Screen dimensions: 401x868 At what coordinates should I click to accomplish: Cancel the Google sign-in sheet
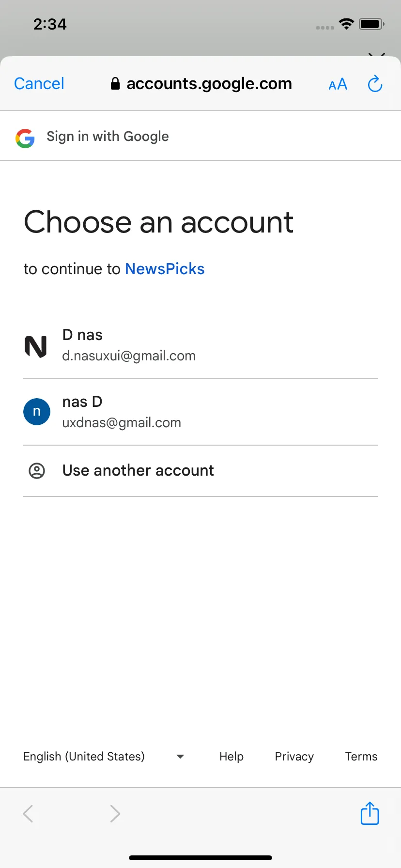click(x=39, y=84)
